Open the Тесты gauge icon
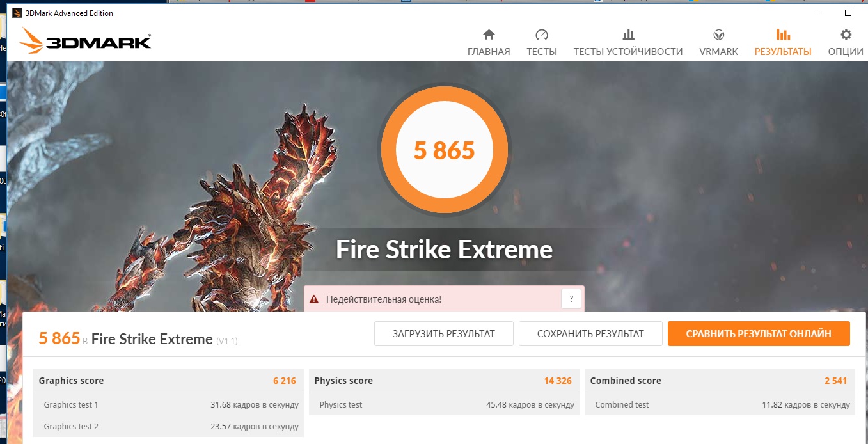 pyautogui.click(x=542, y=35)
